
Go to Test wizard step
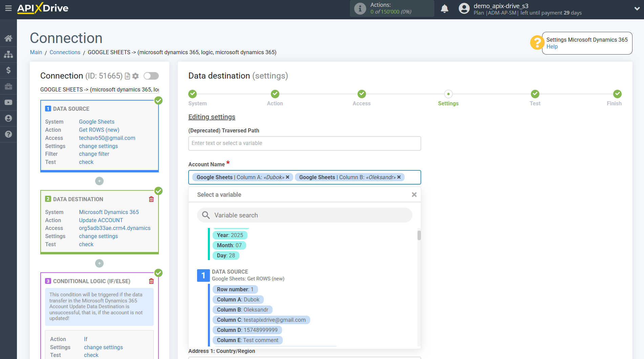pyautogui.click(x=535, y=94)
